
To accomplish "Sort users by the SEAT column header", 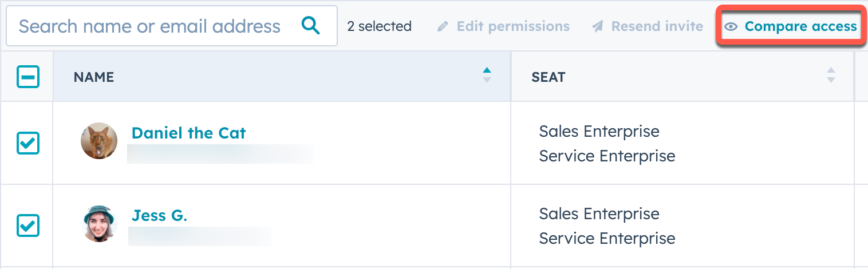I will 549,77.
